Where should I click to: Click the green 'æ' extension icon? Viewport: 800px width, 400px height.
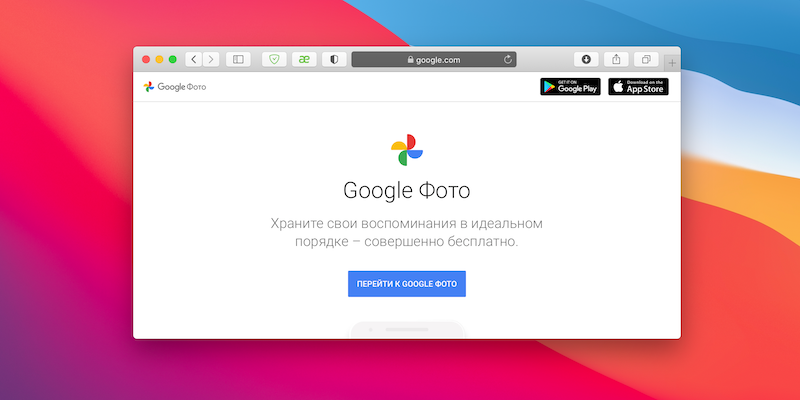point(305,59)
